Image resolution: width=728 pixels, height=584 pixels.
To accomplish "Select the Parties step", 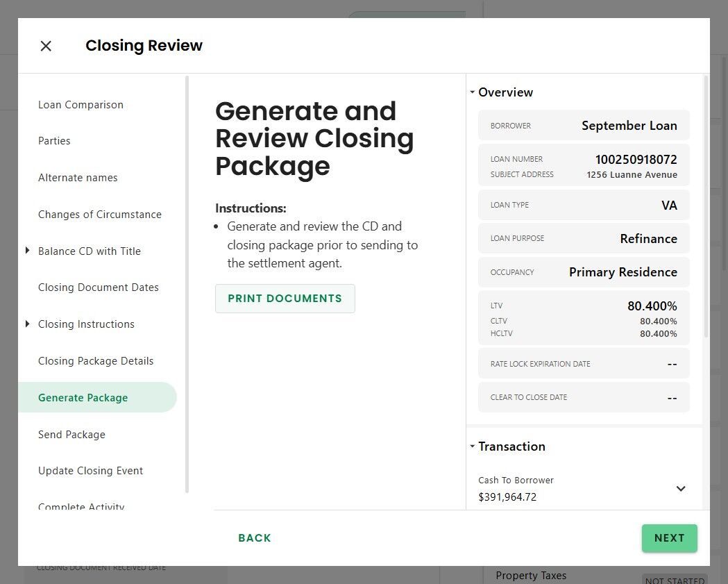I will coord(54,141).
